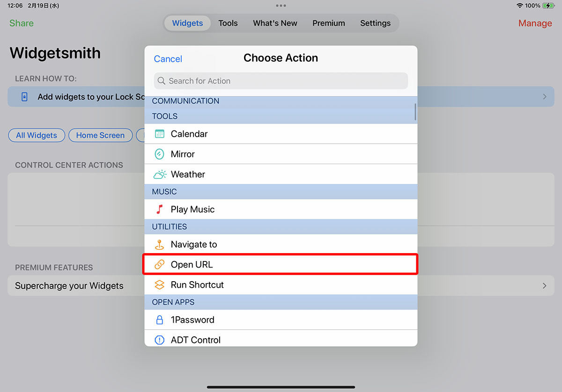Grab the action list scrollbar

click(x=415, y=112)
